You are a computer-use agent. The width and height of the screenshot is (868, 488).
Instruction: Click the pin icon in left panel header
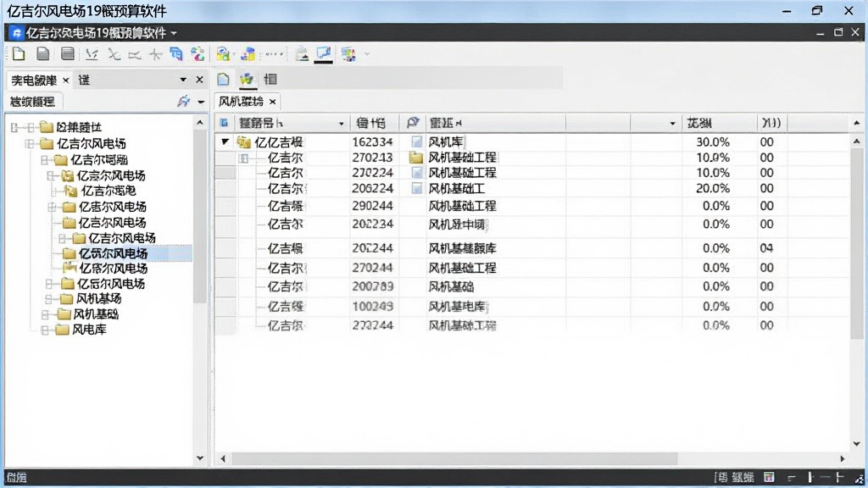point(183,102)
